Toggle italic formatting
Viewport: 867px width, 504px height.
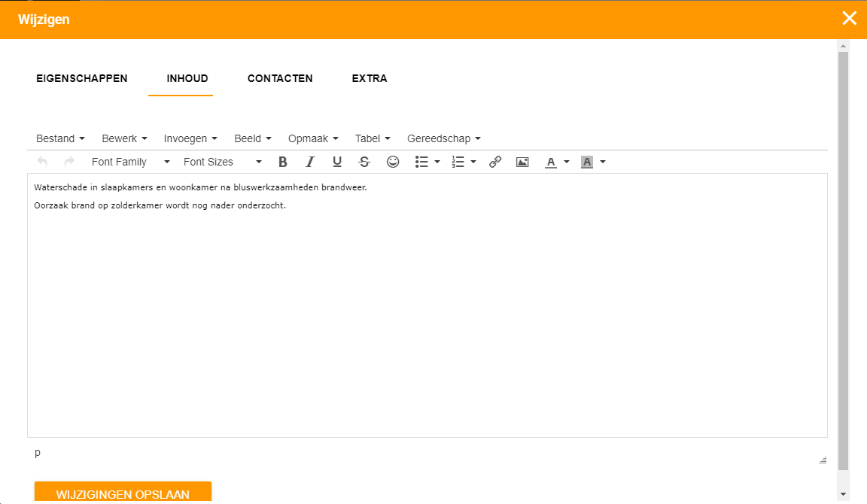click(309, 162)
